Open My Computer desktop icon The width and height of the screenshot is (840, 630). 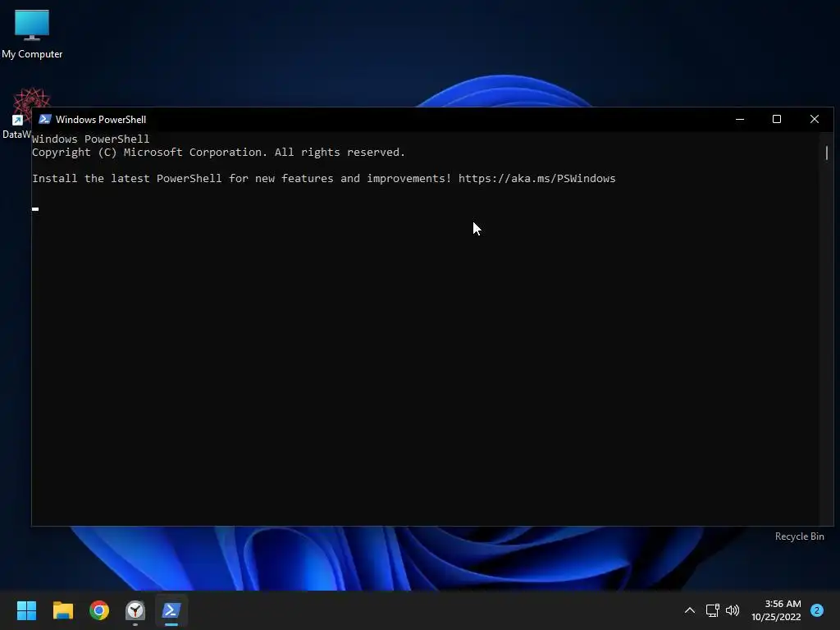coord(32,33)
